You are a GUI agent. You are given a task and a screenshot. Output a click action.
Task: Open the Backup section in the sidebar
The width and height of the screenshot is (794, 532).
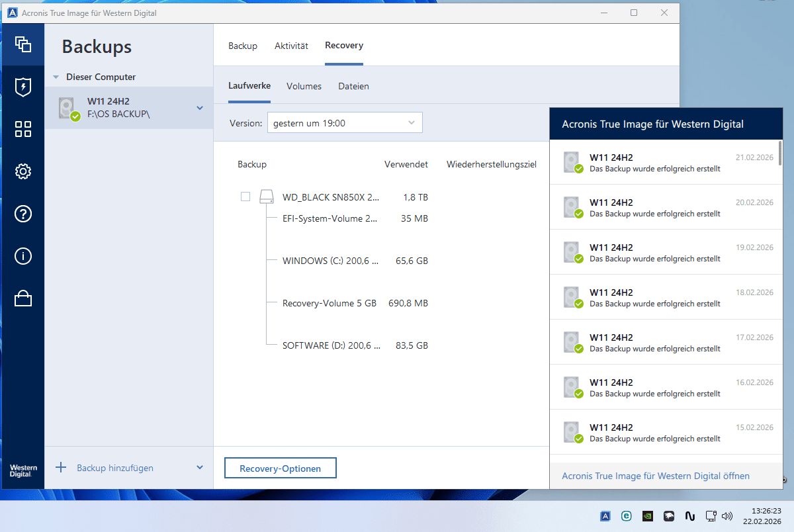click(x=23, y=44)
